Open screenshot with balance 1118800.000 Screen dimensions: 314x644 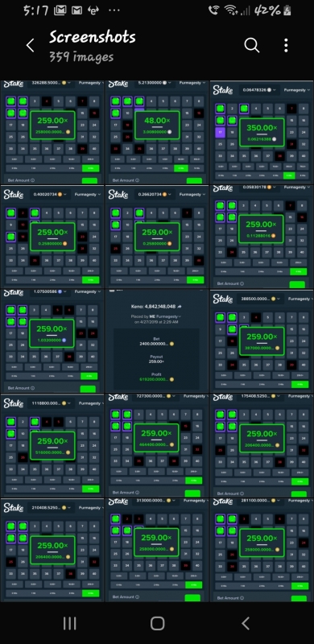coord(52,446)
